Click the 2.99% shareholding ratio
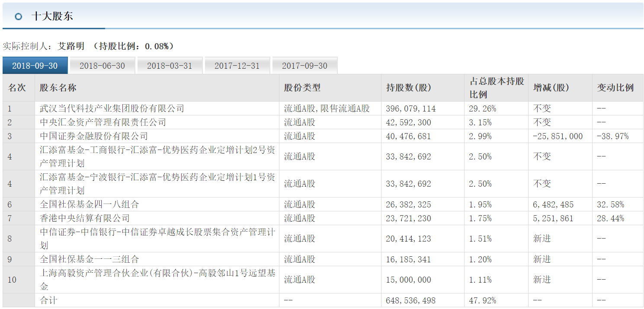Viewport: 644px width, 309px height. 481,136
